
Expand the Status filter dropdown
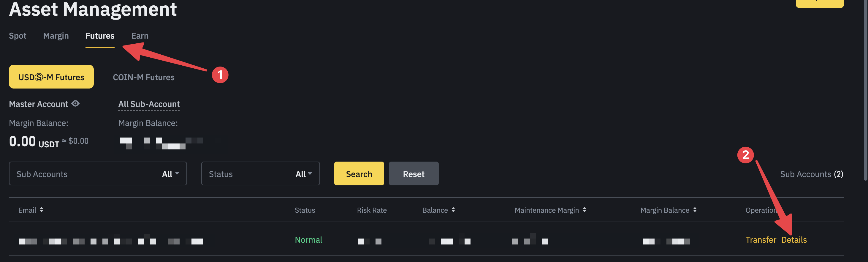coord(260,174)
